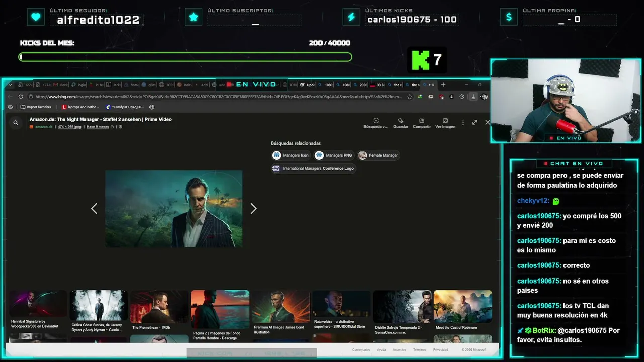Click the 'carlos190675 - 100' kicks text
The width and height of the screenshot is (644, 362).
pyautogui.click(x=412, y=20)
